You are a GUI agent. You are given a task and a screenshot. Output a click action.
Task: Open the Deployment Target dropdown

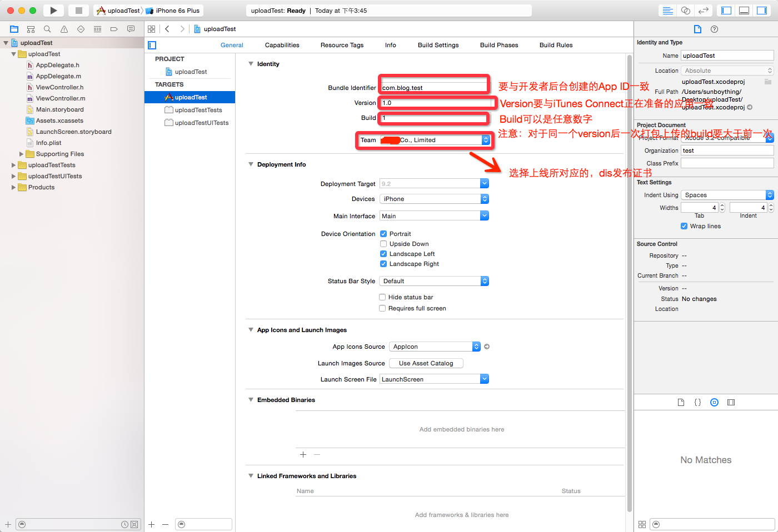pos(434,184)
